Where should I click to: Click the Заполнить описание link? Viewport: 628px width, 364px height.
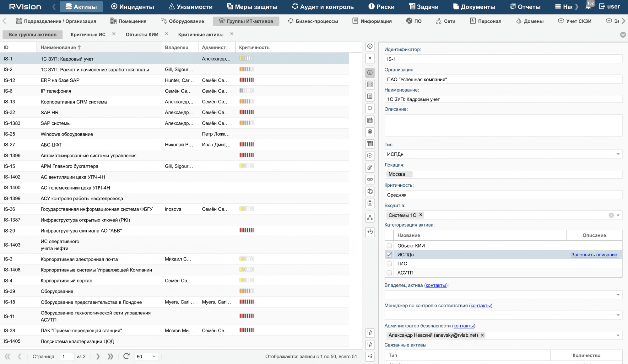594,255
